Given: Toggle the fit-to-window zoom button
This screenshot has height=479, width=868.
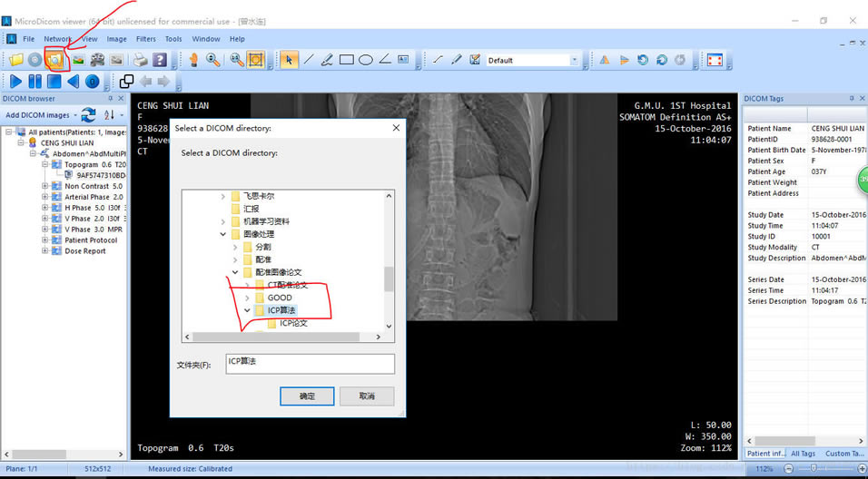Looking at the screenshot, I should coord(256,60).
